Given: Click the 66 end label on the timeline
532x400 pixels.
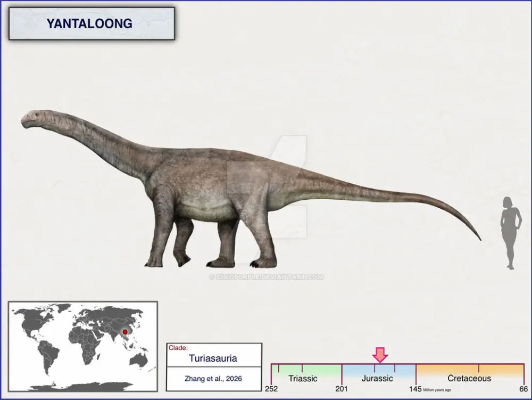Looking at the screenshot, I should pyautogui.click(x=523, y=389).
